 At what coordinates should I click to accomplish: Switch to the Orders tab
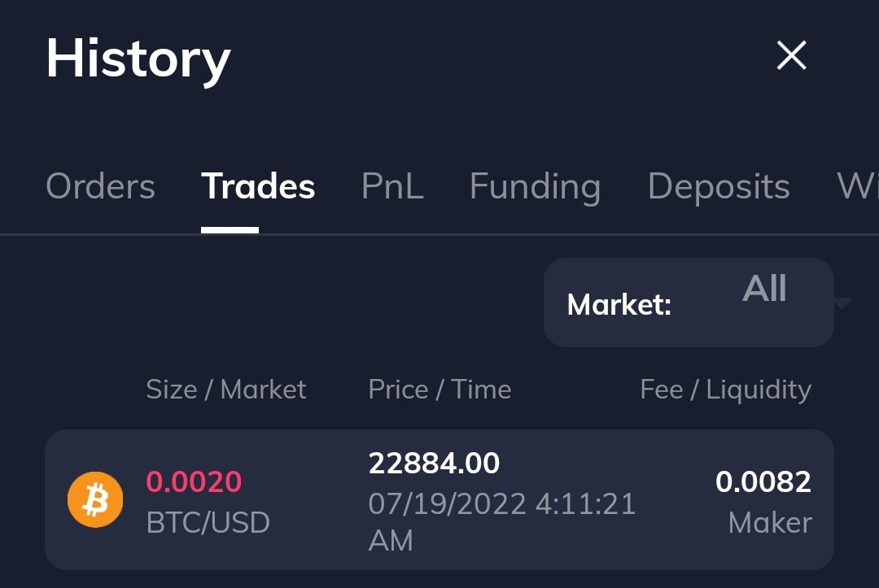100,186
